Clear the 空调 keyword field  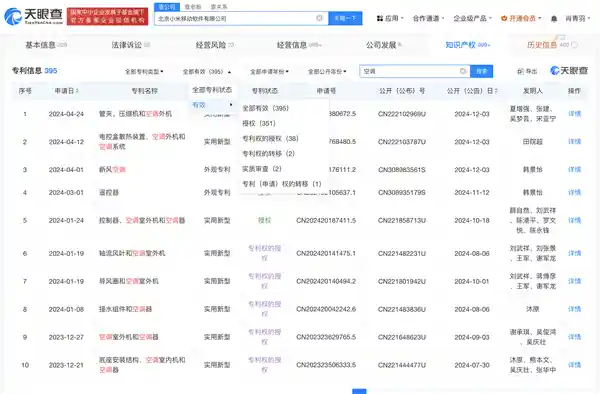tap(463, 71)
